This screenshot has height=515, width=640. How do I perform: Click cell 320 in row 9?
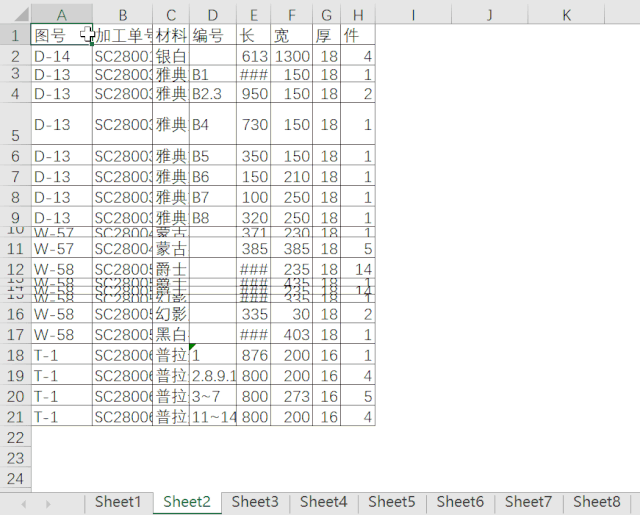253,218
